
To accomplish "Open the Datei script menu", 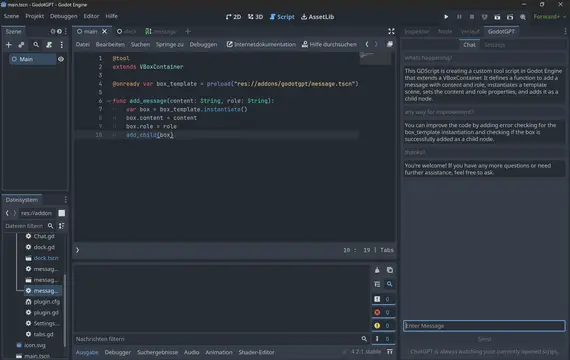I will [x=83, y=44].
